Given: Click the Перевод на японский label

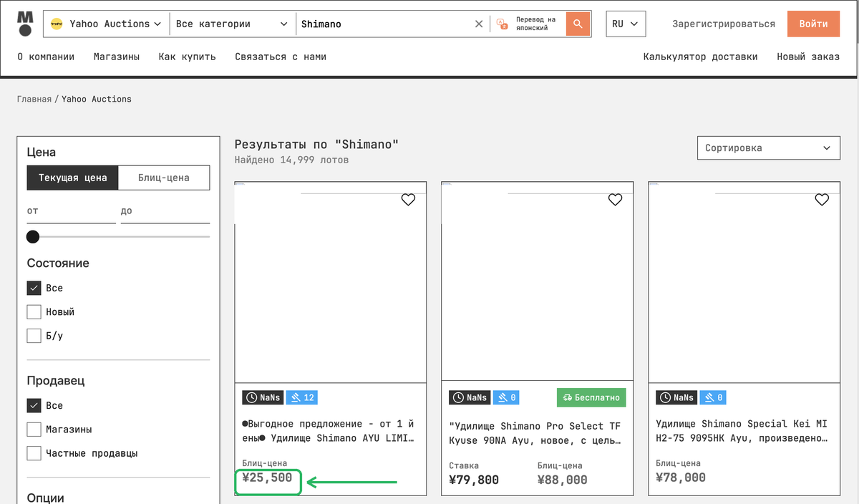Looking at the screenshot, I should click(536, 24).
